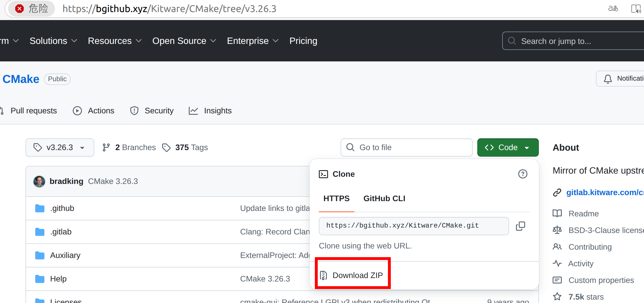
Task: Click the branch icon next to 2 Branches
Action: pyautogui.click(x=106, y=147)
